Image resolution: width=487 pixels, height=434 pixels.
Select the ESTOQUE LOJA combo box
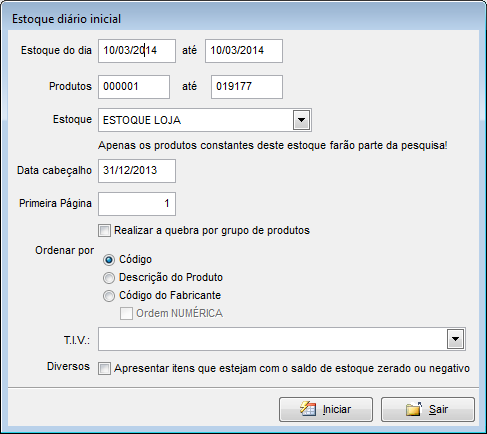[205, 120]
